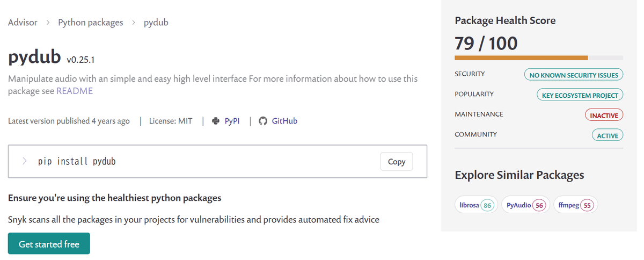Click the GitHub octocat icon
This screenshot has width=644, height=260.
(x=263, y=121)
